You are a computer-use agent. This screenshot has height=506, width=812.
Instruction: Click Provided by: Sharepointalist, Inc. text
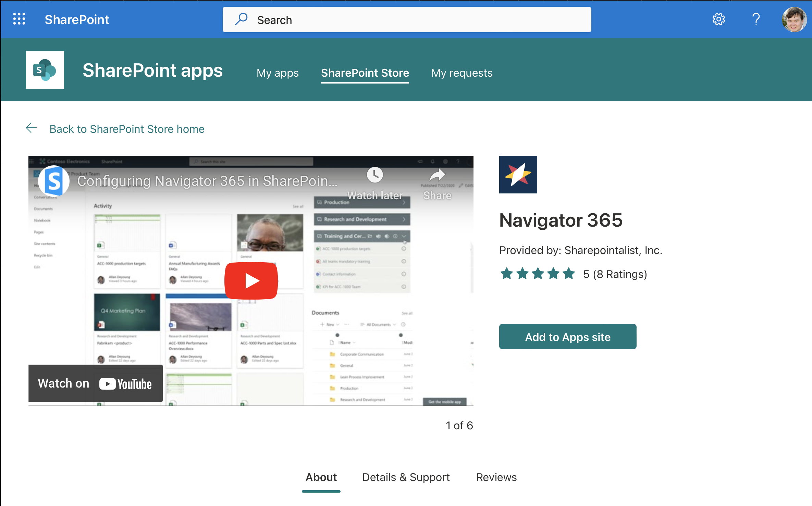tap(581, 250)
